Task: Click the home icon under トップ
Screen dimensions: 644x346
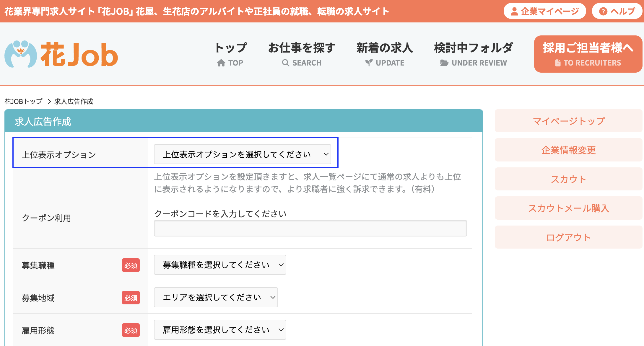Action: [x=221, y=63]
